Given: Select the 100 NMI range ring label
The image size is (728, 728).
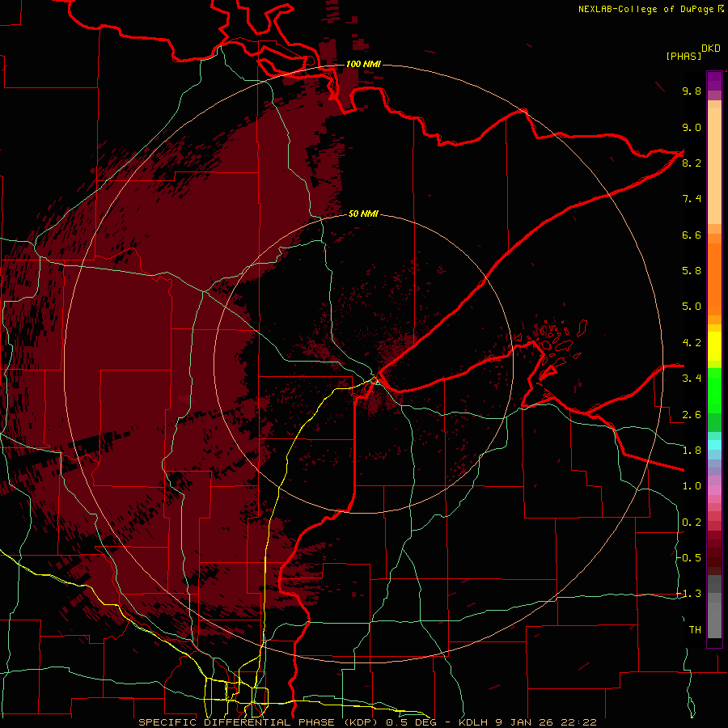Looking at the screenshot, I should coord(363,64).
